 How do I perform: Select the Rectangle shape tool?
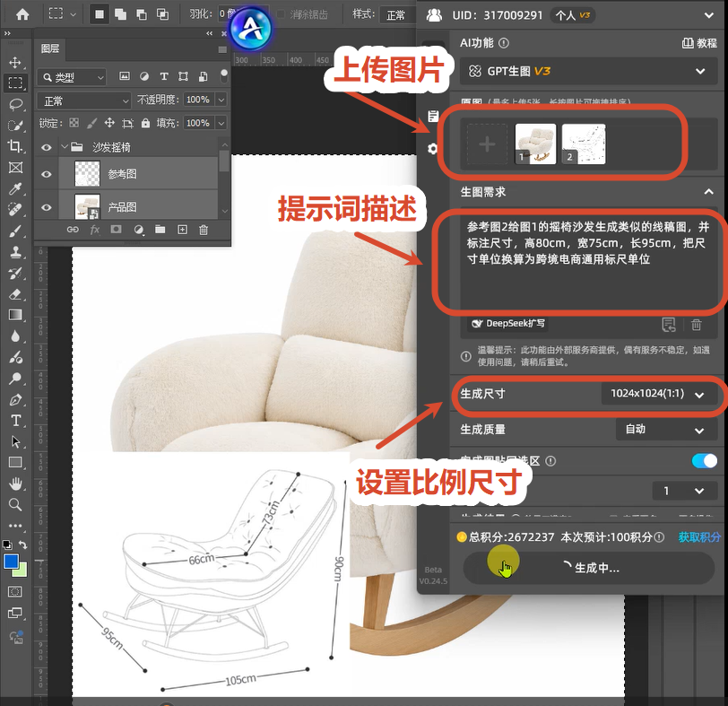(x=15, y=463)
